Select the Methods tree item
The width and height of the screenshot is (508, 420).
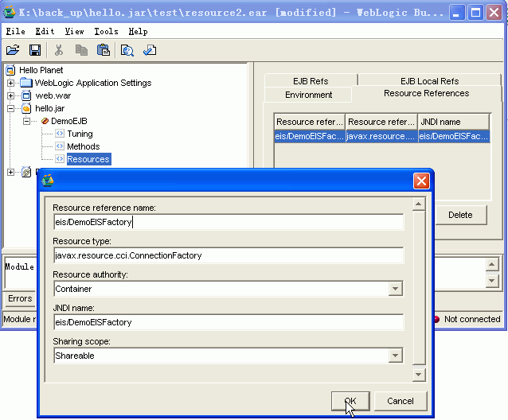[x=84, y=146]
